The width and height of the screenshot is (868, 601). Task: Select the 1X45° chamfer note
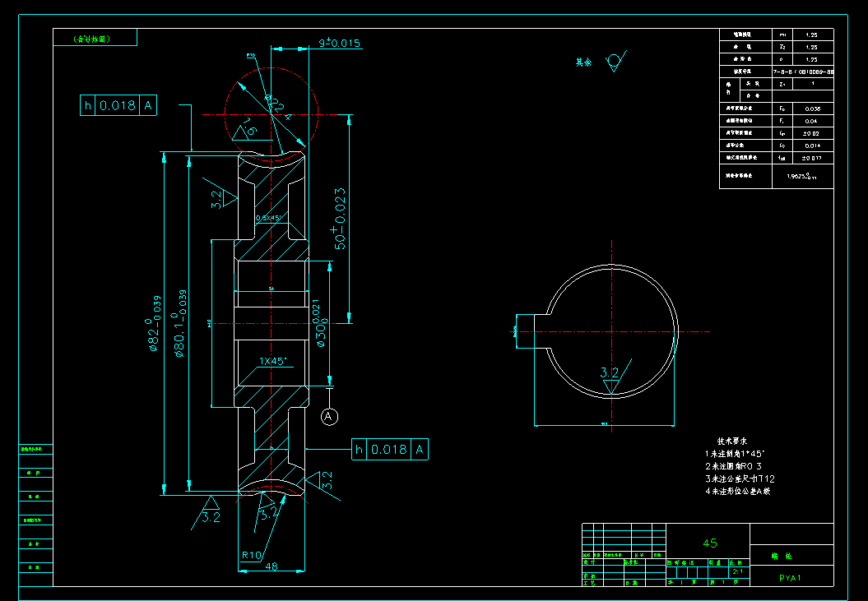273,362
